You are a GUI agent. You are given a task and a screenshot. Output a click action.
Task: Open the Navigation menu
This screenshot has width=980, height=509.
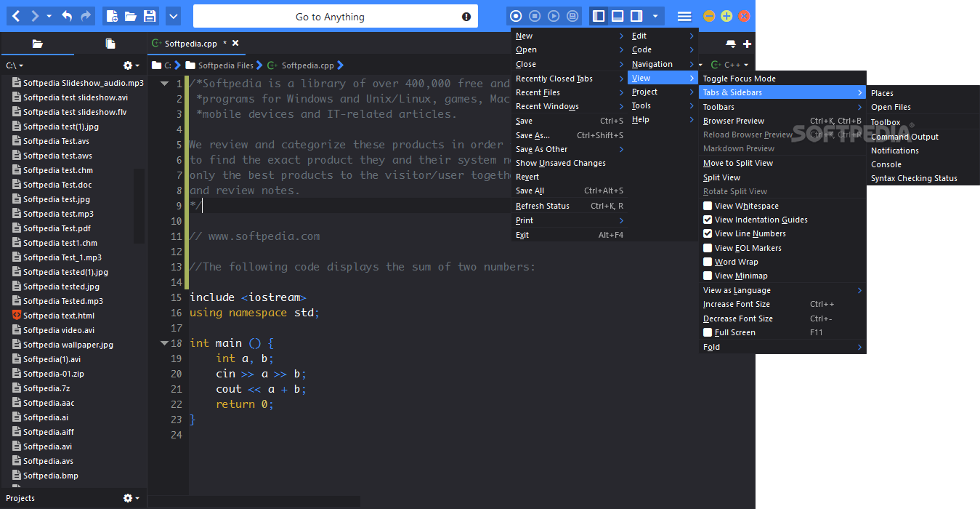click(x=663, y=64)
